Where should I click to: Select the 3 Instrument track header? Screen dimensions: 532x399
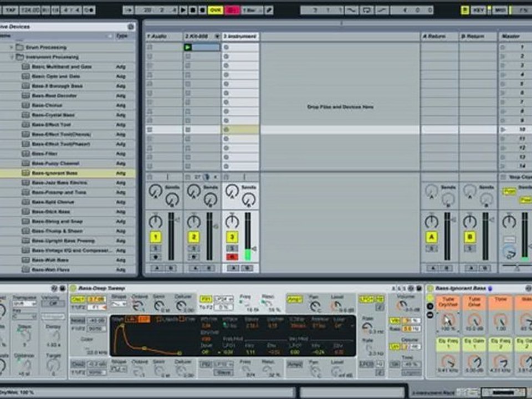tap(240, 37)
